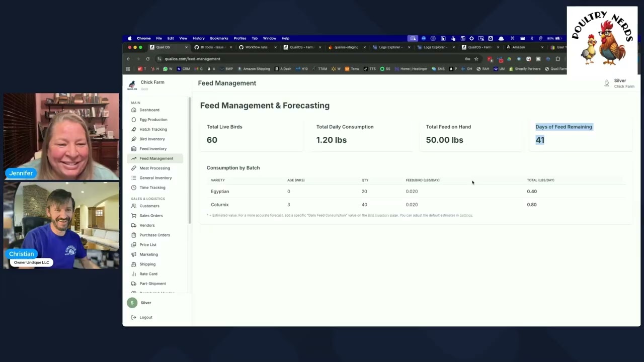Open Feed Inventory icon in sidebar
The width and height of the screenshot is (644, 362).
point(134,149)
